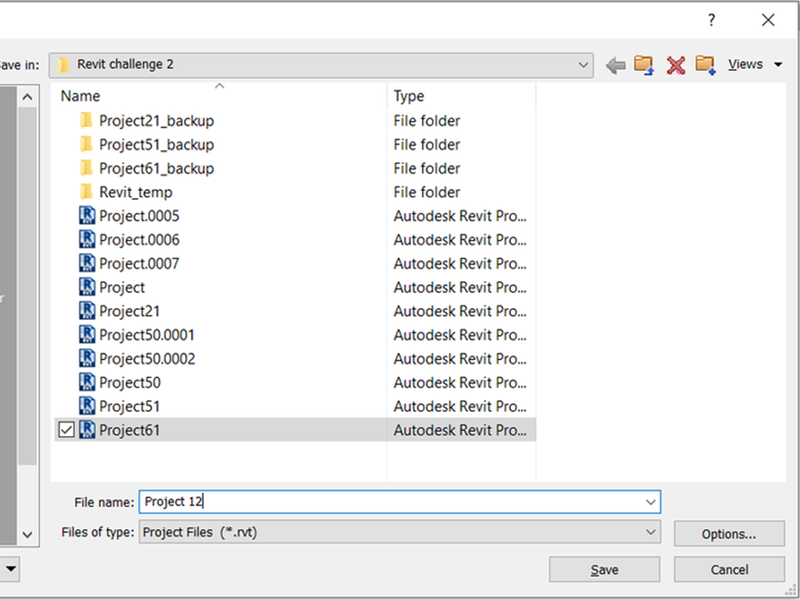Screen dimensions: 800x600
Task: Open the dropdown arrow below the places panel
Action: (x=11, y=568)
